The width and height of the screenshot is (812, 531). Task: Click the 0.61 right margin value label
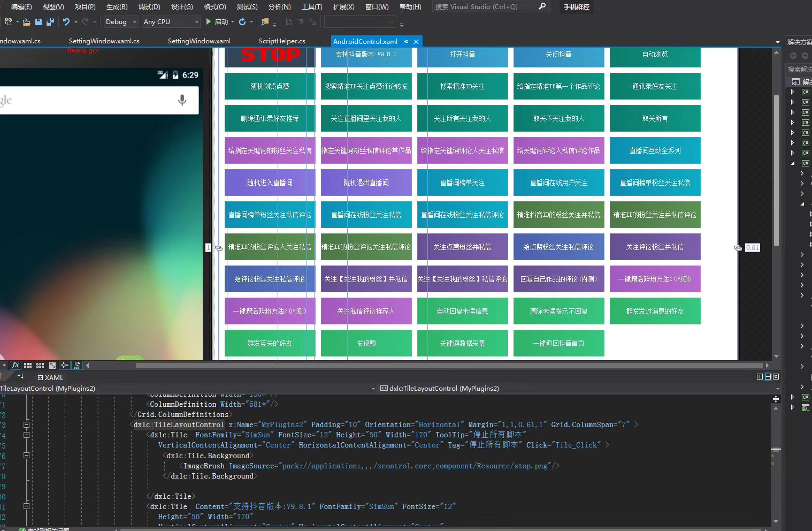click(x=752, y=247)
